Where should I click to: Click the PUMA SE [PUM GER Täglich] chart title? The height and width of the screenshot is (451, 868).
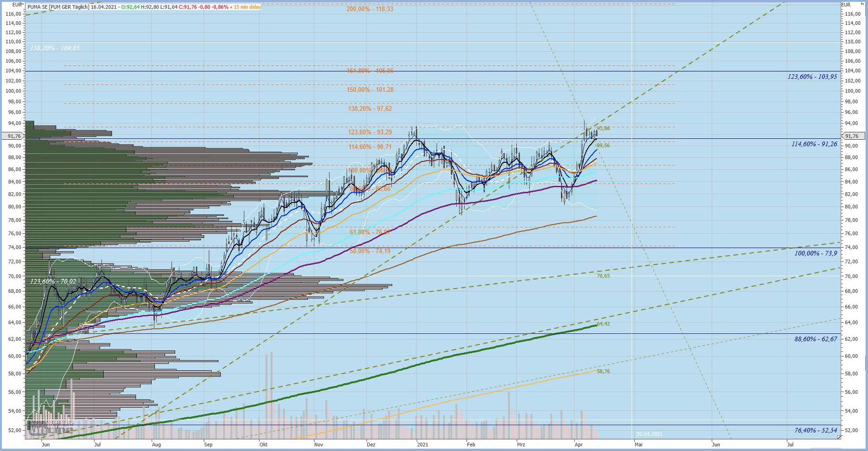coord(58,7)
